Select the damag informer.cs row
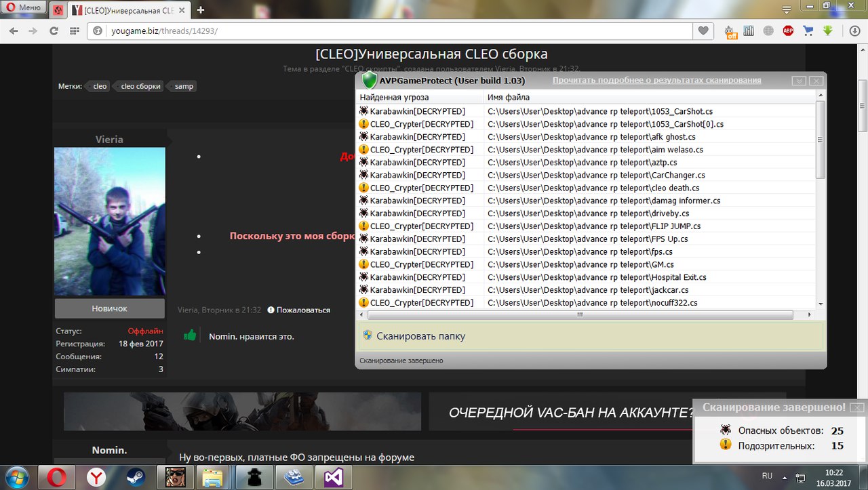Screen dimensions: 868x490 (x=587, y=201)
